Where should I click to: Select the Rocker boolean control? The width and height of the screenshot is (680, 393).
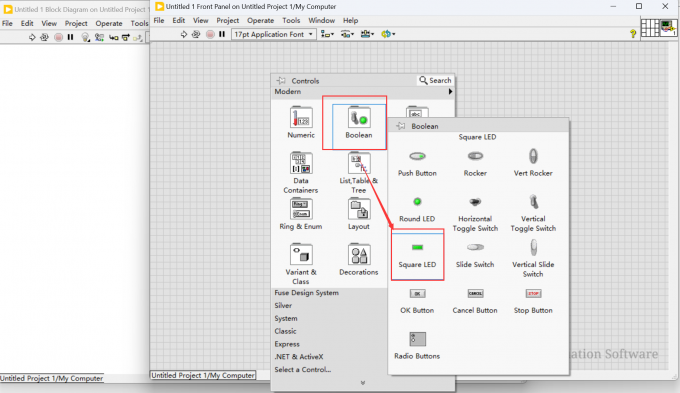(x=475, y=164)
